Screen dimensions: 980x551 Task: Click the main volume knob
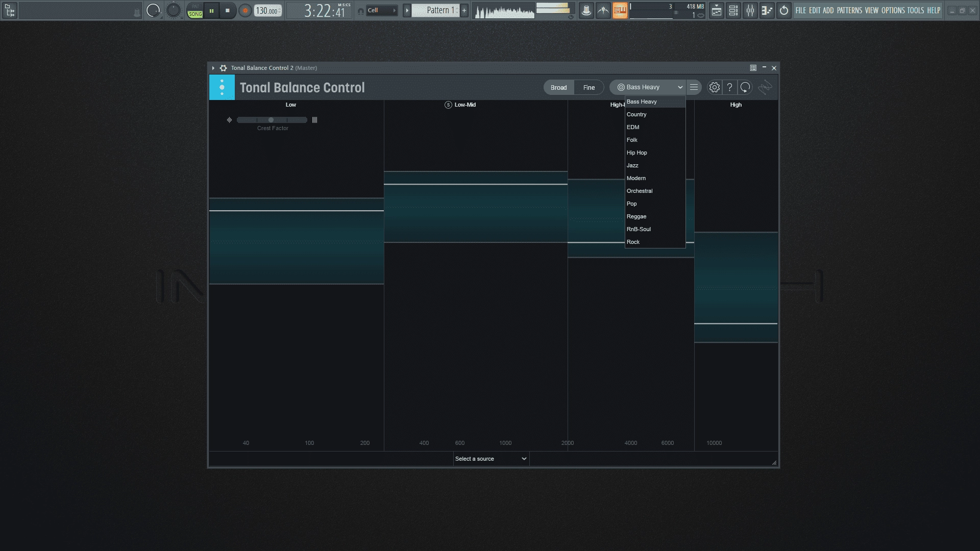(153, 10)
